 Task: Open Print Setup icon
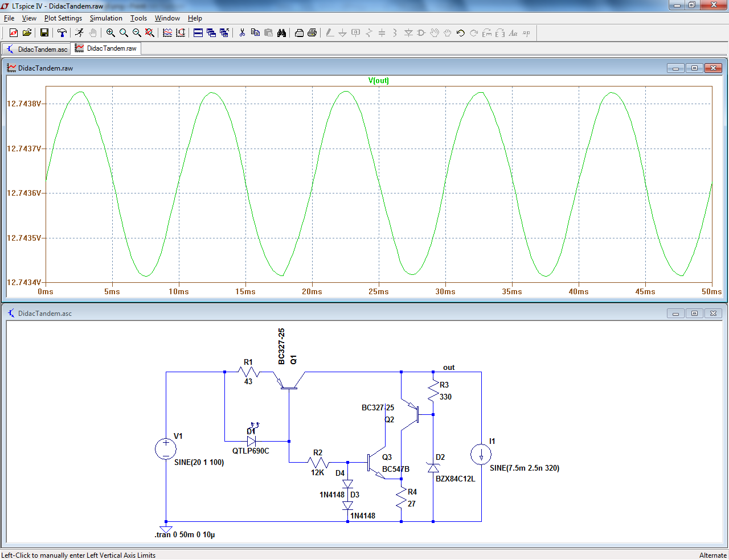pyautogui.click(x=299, y=33)
